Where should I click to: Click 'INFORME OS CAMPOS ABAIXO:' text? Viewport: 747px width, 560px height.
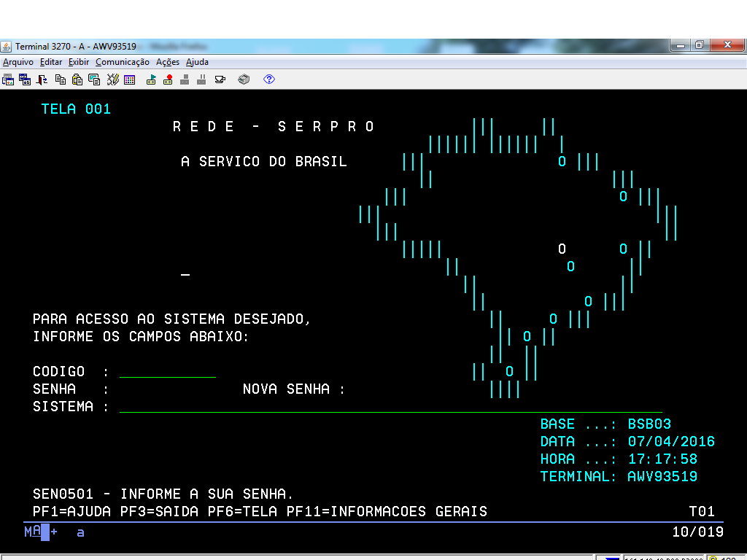[141, 337]
